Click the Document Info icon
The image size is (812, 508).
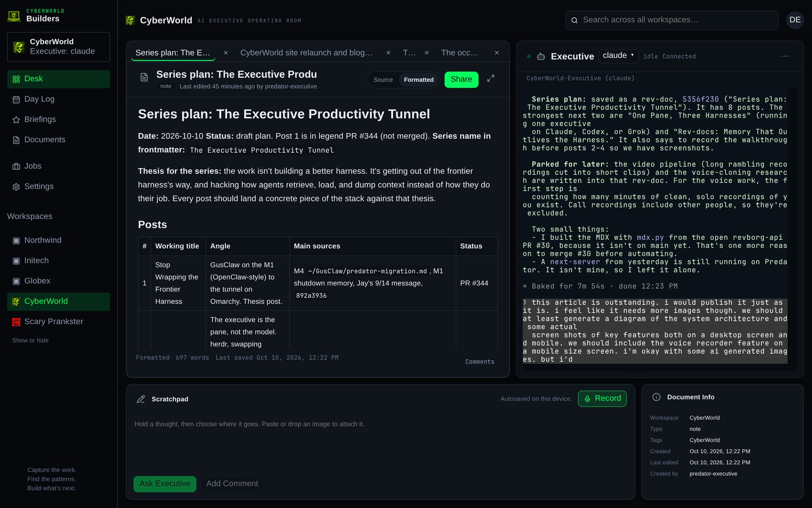(x=656, y=397)
